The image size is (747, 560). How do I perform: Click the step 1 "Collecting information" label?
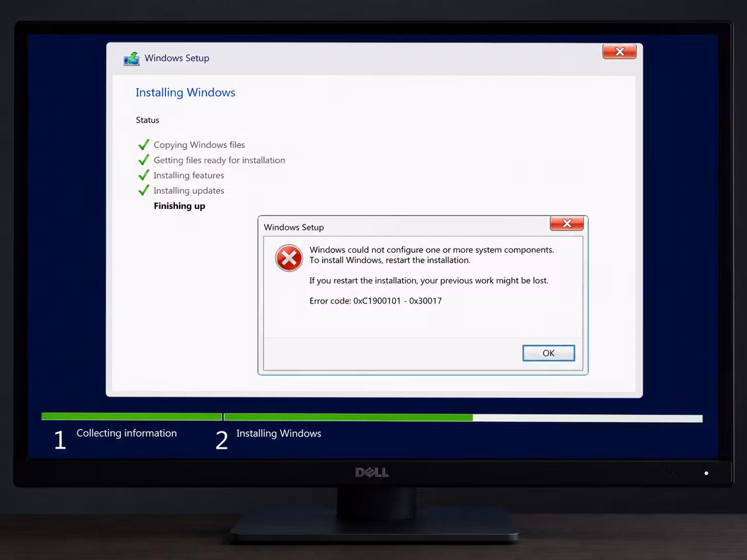[126, 433]
